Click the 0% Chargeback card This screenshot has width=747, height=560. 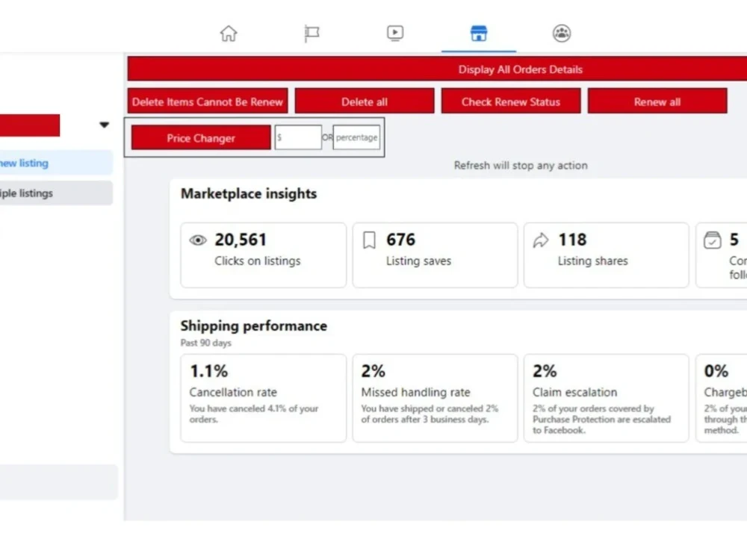(722, 398)
